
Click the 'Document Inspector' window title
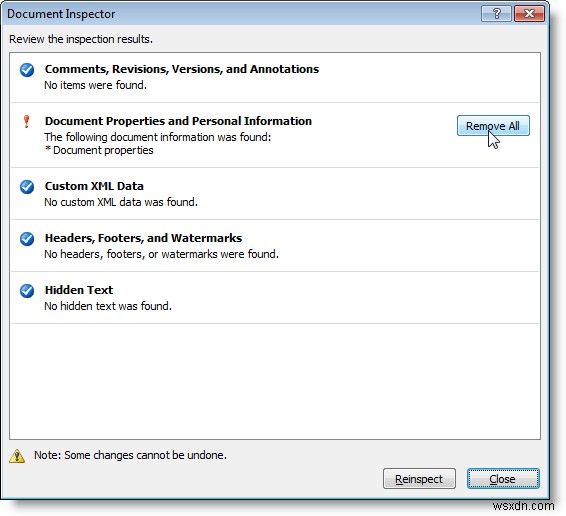(x=61, y=14)
